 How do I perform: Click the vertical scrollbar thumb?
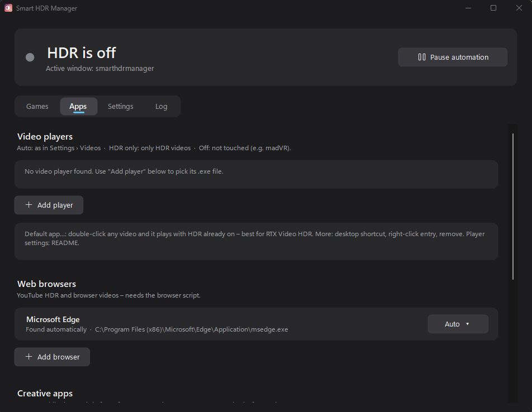tap(512, 207)
